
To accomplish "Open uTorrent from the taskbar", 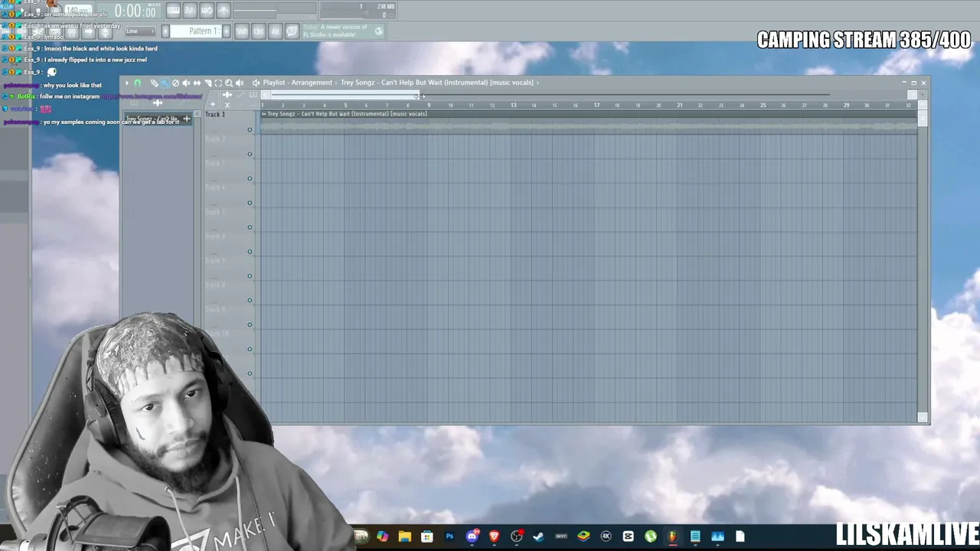I will tap(651, 536).
